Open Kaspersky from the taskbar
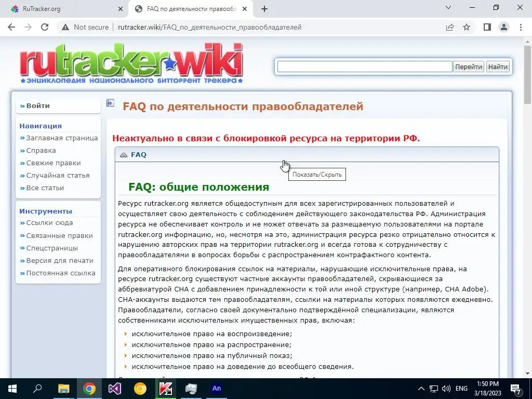This screenshot has width=532, height=399. click(166, 389)
